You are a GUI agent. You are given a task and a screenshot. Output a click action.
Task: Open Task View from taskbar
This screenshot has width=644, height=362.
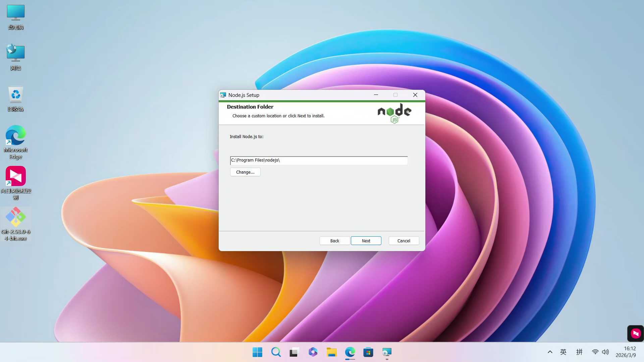[294, 352]
